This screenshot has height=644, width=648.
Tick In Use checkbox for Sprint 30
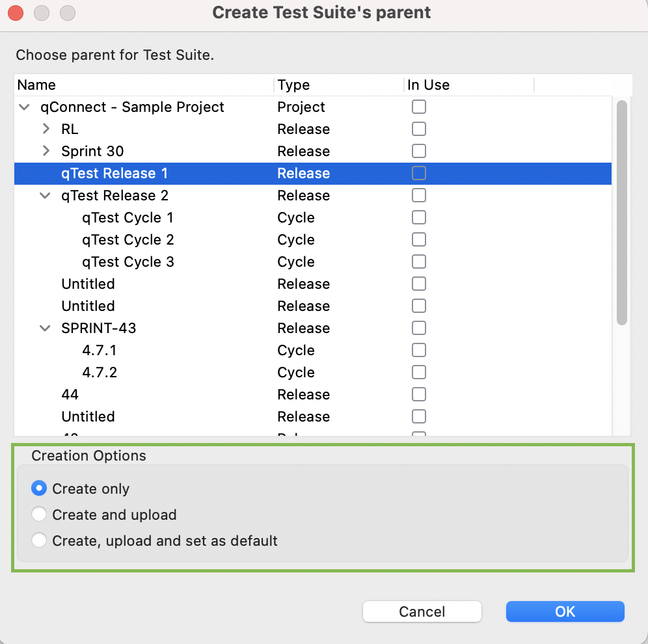[x=419, y=152]
